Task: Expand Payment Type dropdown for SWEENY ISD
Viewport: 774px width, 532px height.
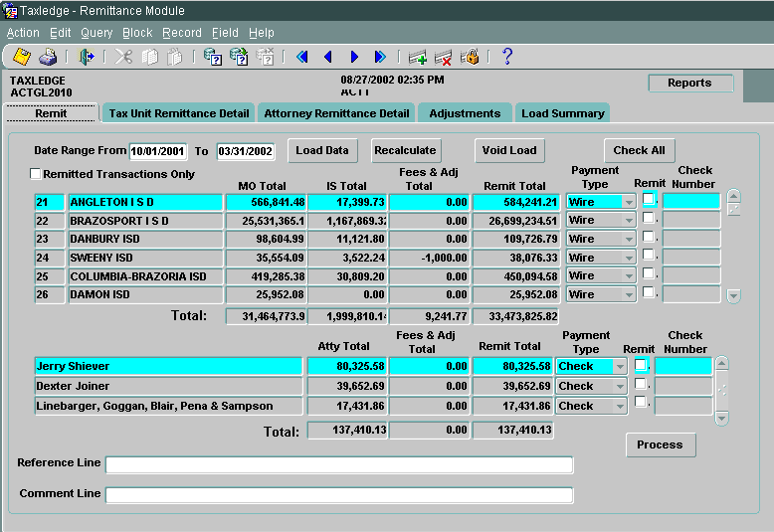Action: [627, 258]
